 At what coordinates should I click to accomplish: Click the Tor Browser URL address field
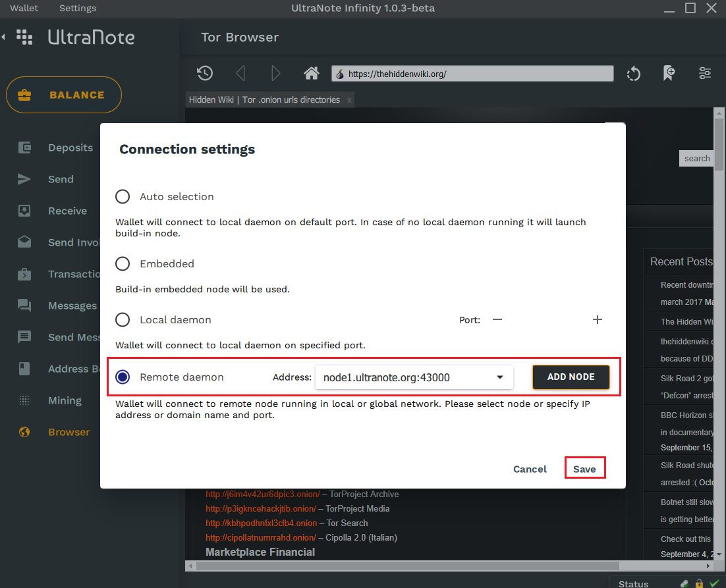click(473, 74)
